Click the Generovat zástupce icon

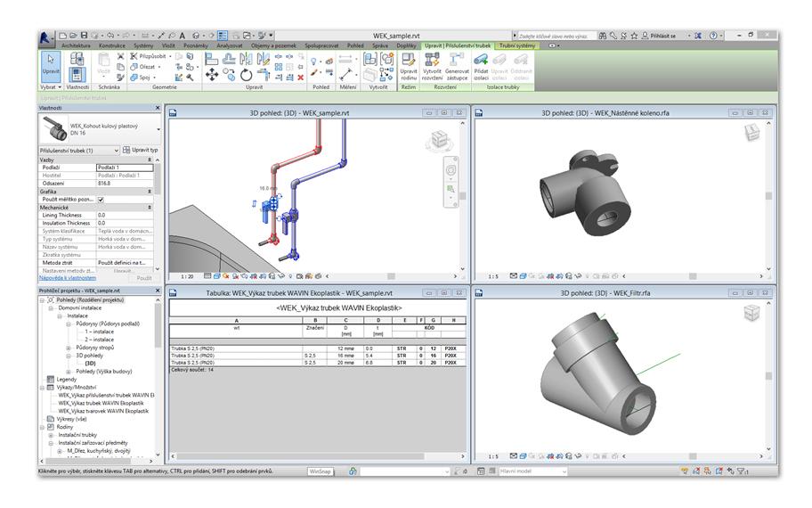(x=457, y=61)
